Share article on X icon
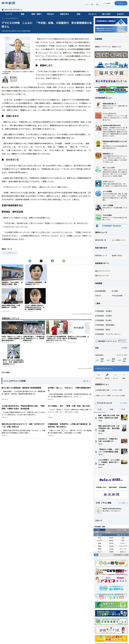 point(41,261)
